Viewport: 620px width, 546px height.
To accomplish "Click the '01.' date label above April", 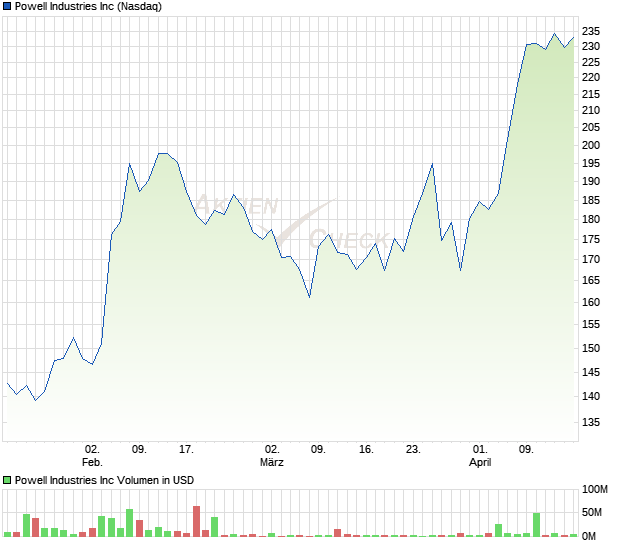I will click(480, 449).
